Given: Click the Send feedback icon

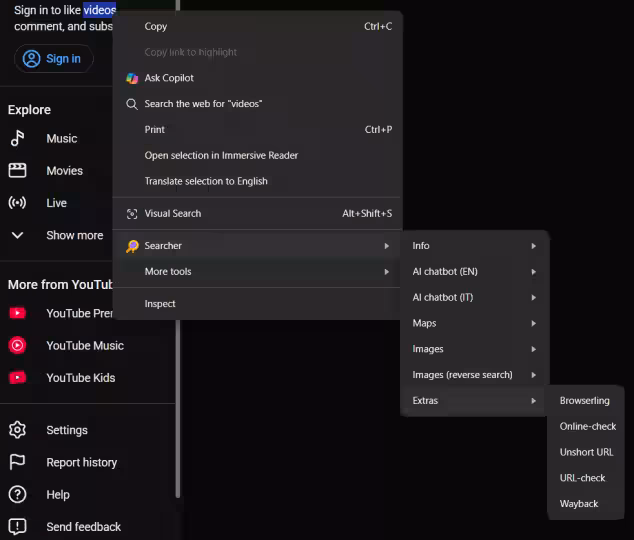Looking at the screenshot, I should pos(17,526).
